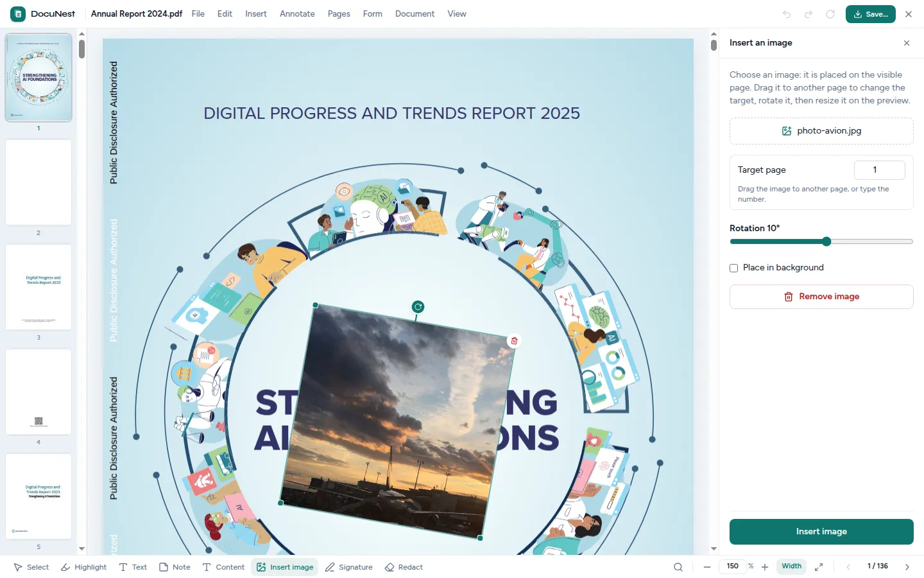Close the Insert an image panel
The width and height of the screenshot is (924, 578).
[x=907, y=43]
